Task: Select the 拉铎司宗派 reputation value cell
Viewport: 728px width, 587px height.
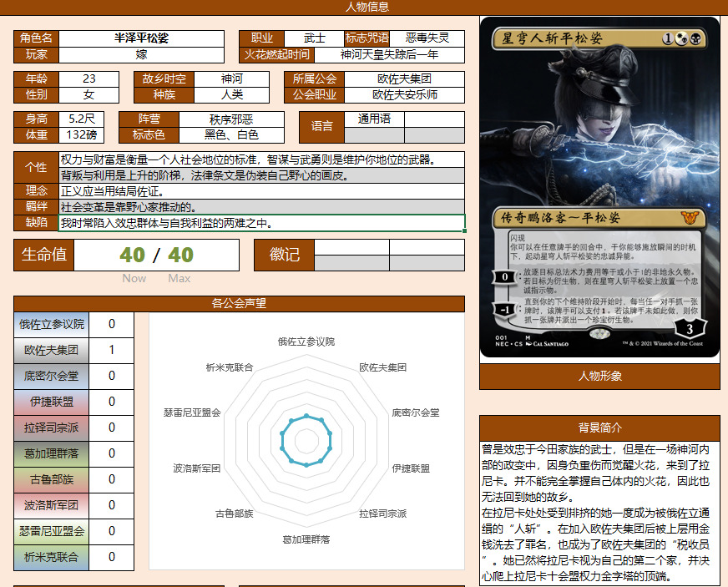Action: pyautogui.click(x=111, y=428)
